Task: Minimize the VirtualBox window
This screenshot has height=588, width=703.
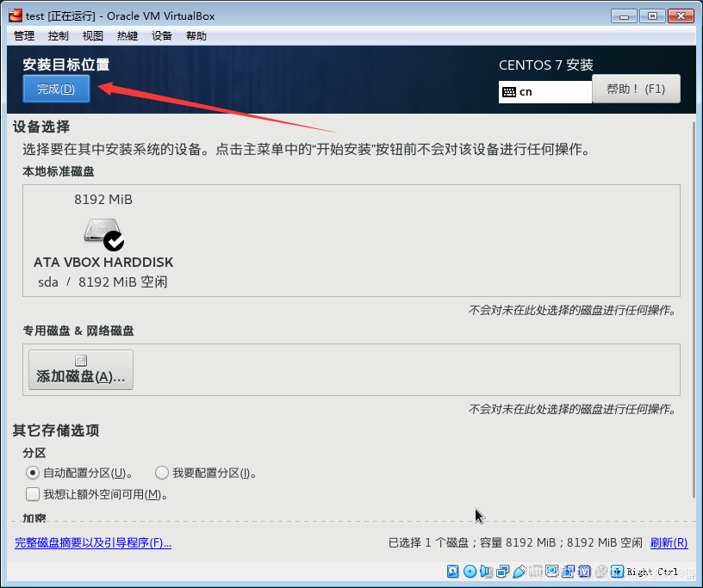Action: [x=624, y=16]
